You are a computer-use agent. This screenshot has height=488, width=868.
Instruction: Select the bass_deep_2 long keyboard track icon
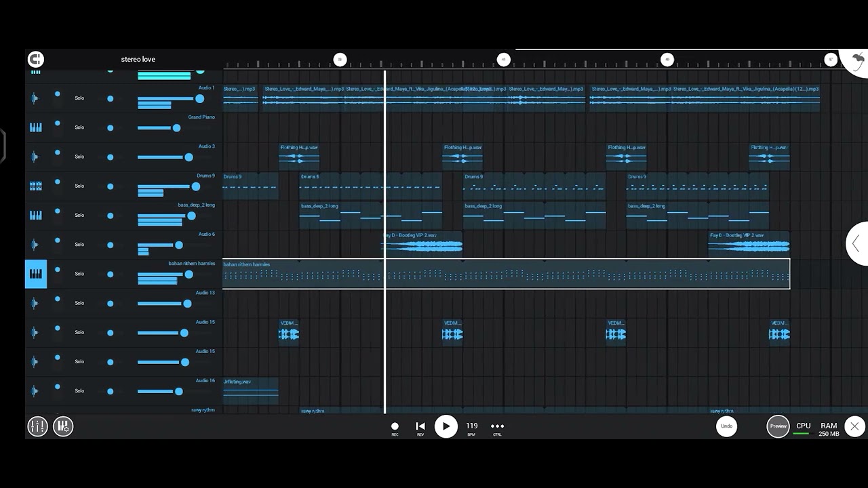point(35,216)
